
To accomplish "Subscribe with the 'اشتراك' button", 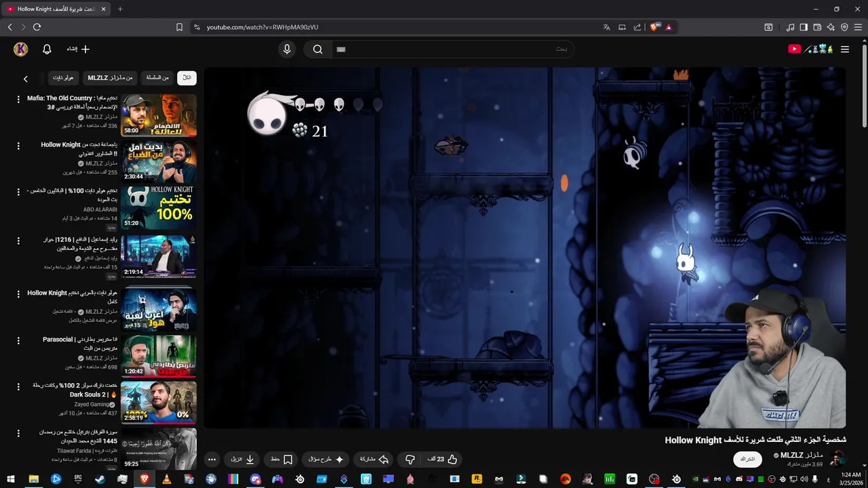I will [x=747, y=460].
